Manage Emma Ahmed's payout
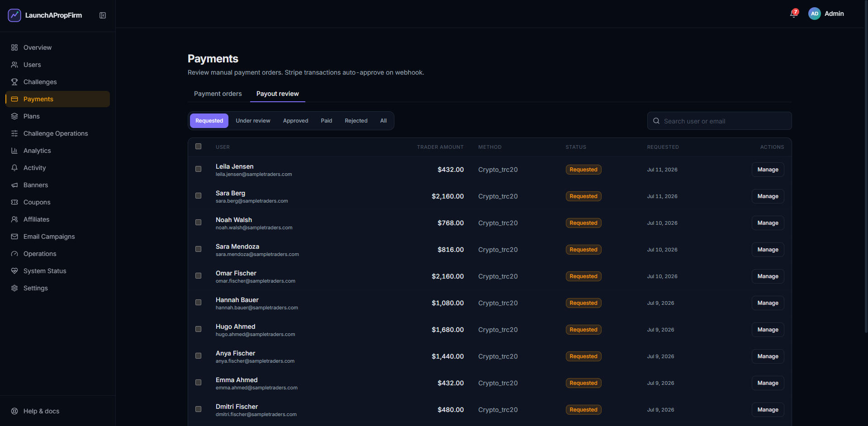The image size is (868, 426). (x=768, y=383)
